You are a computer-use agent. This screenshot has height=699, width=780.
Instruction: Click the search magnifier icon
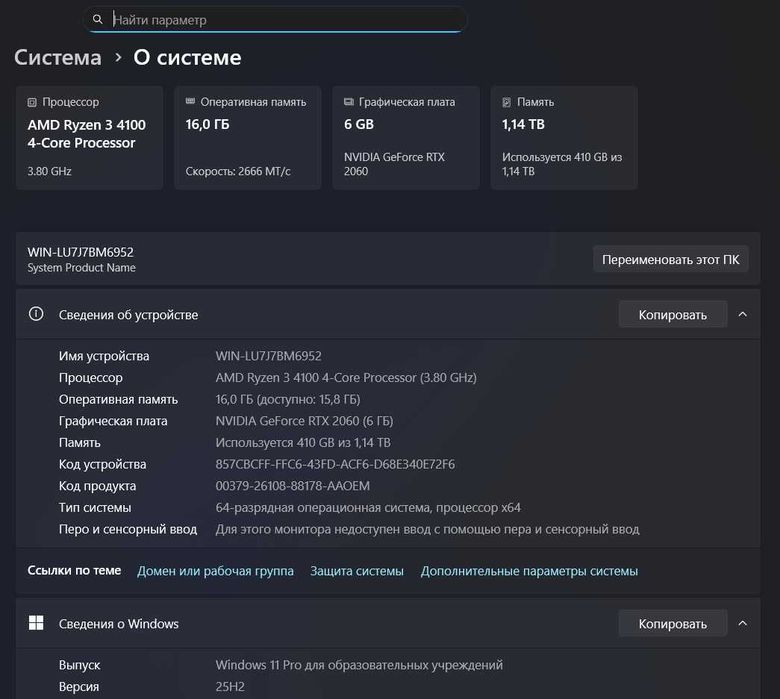coord(98,19)
